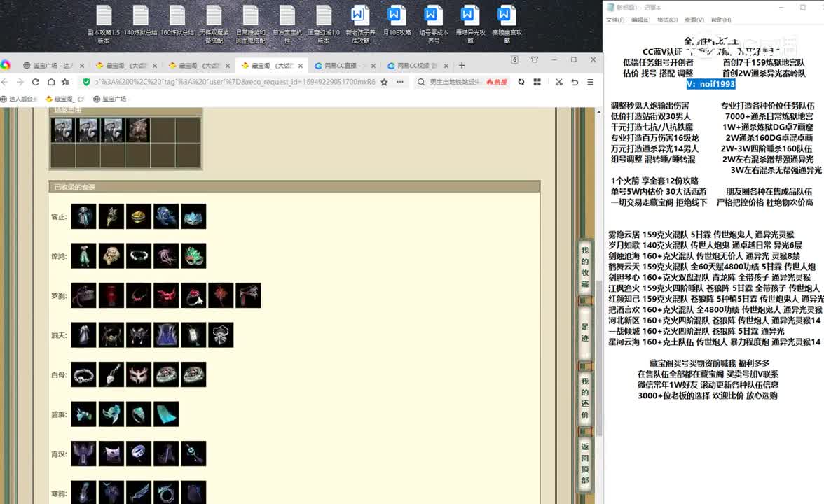Screen dimensions: 824x504
Task: Reload the current browser page
Action: pos(36,82)
